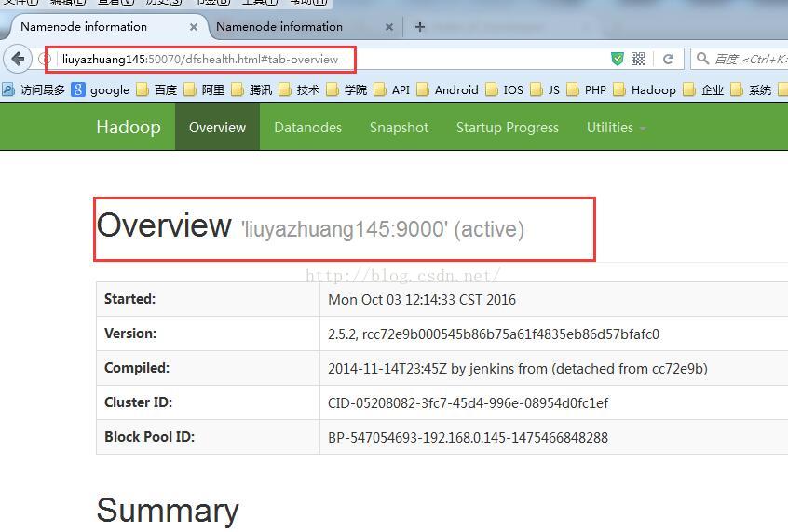Click the green security shield icon
Viewport: 788px width, 532px height.
618,59
